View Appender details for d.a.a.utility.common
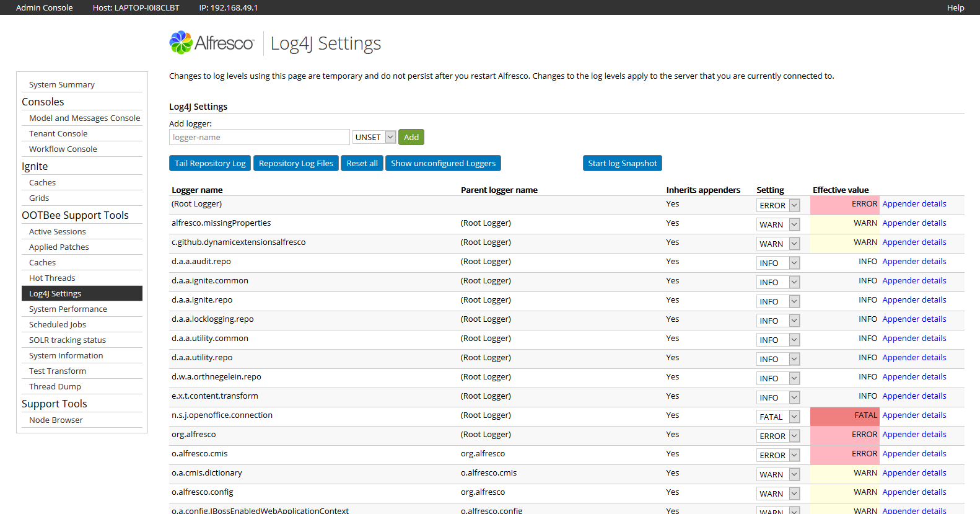The image size is (980, 514). 914,338
